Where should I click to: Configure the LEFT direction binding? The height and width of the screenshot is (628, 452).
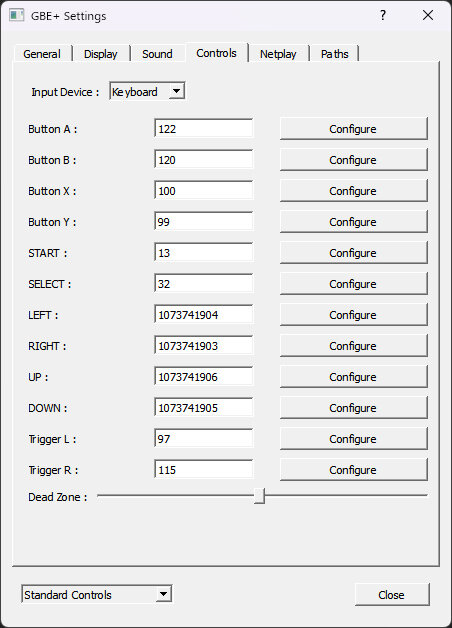354,315
